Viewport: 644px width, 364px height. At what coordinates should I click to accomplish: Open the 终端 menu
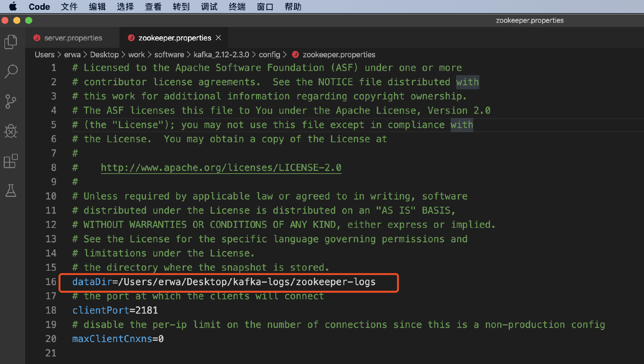(237, 6)
